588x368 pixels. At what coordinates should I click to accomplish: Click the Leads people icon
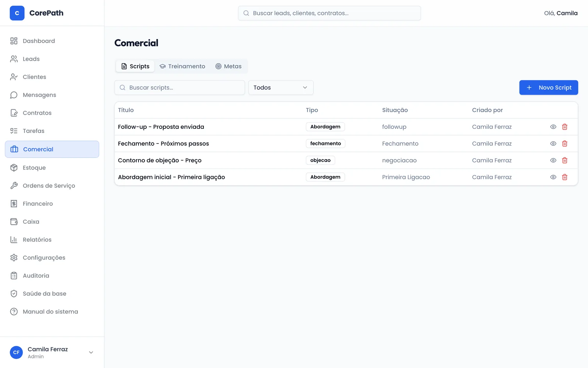pyautogui.click(x=14, y=59)
